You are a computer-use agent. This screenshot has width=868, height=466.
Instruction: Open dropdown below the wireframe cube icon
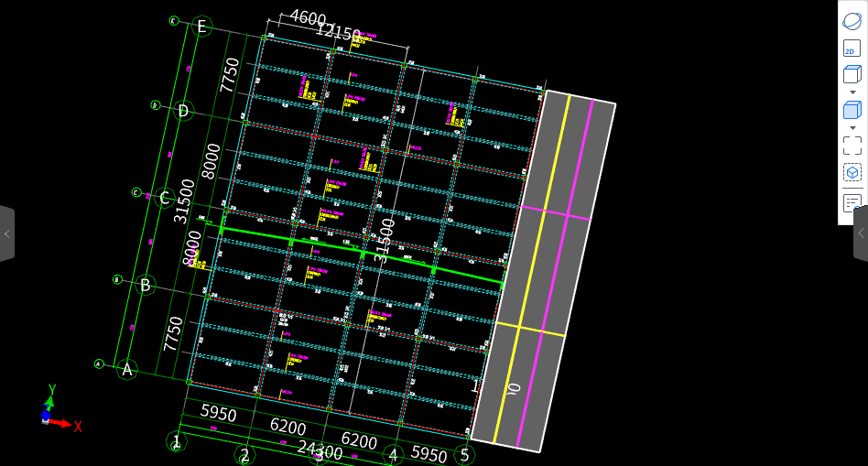click(852, 92)
